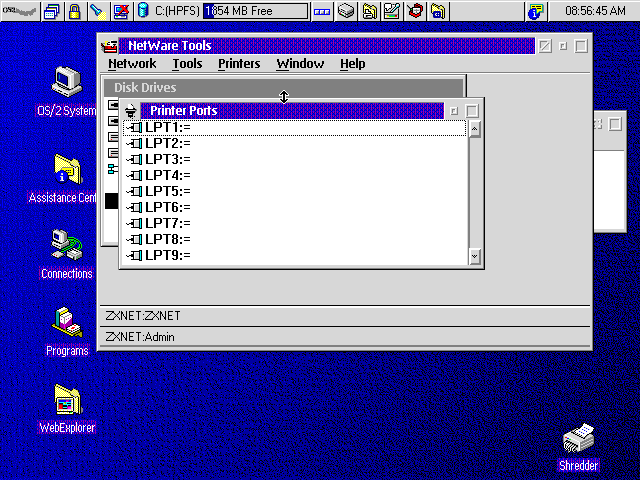This screenshot has width=640, height=480.
Task: Click the port icon beside LPT5
Action: pos(134,191)
